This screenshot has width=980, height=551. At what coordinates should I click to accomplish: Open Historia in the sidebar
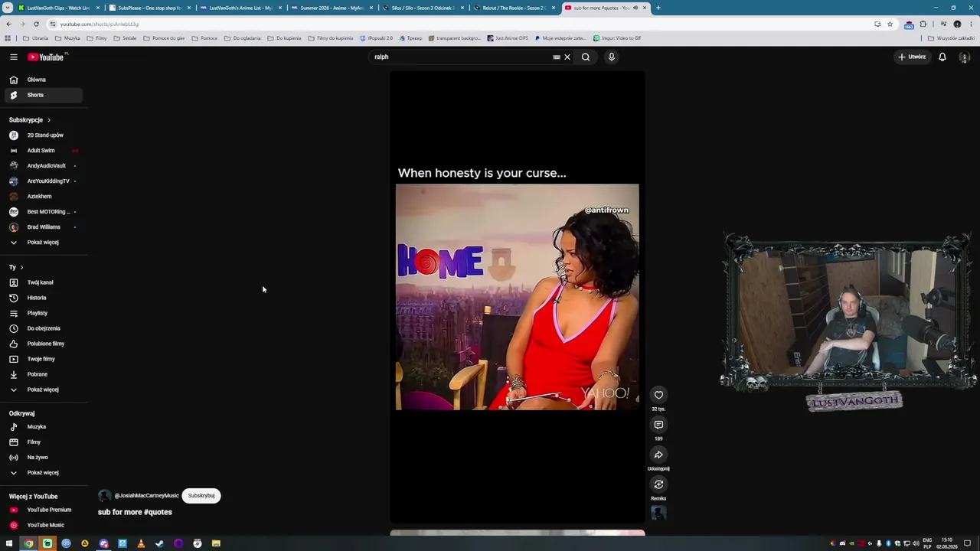(42, 298)
